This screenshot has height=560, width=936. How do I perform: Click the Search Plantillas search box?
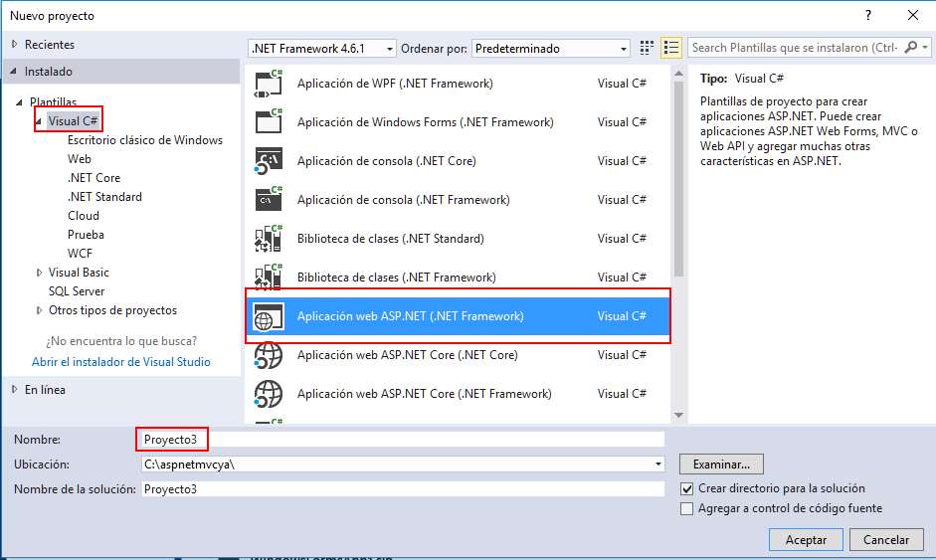pyautogui.click(x=796, y=47)
